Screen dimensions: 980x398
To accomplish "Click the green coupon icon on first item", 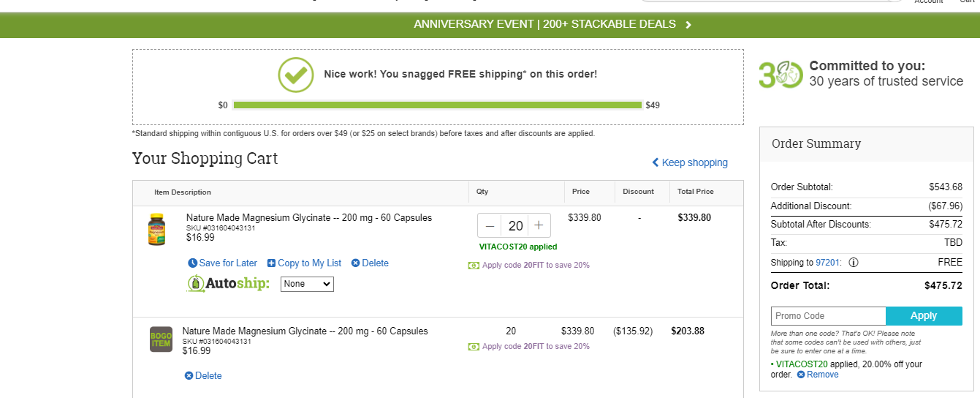I will 474,265.
